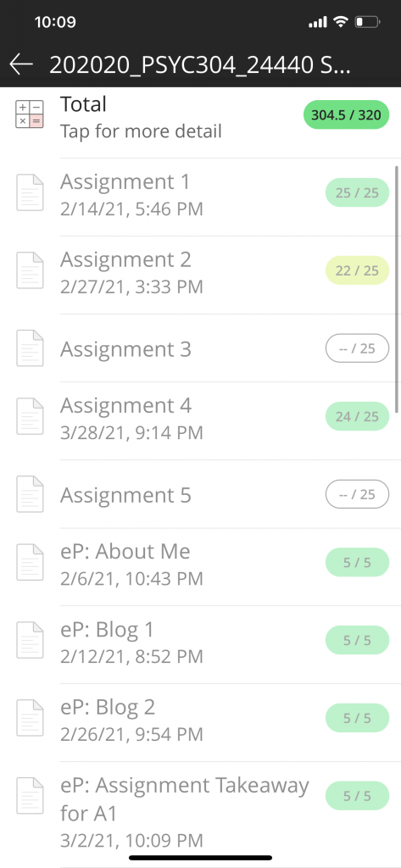The height and width of the screenshot is (868, 401).
Task: Tap the home indicator bar at bottom
Action: [x=200, y=858]
